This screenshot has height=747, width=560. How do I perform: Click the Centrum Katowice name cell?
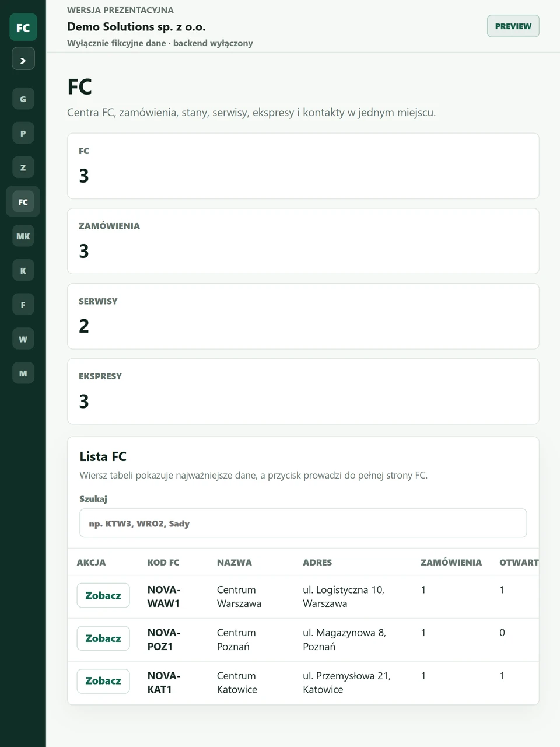tap(237, 683)
